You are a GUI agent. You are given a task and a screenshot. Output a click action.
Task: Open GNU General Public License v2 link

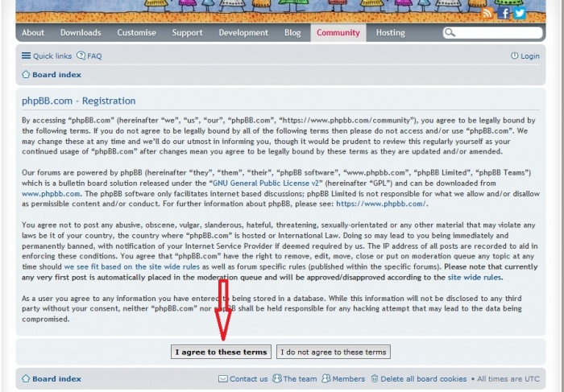[266, 184]
